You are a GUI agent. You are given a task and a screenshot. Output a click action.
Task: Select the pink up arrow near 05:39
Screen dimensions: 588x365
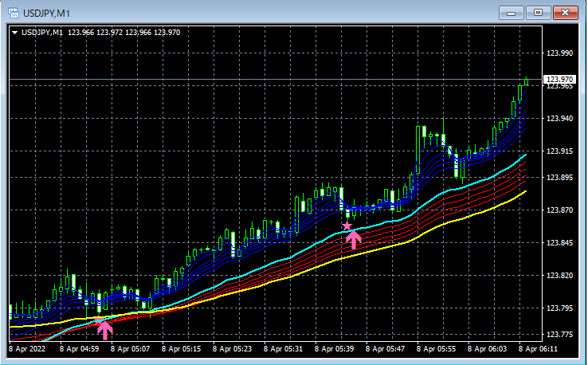[x=353, y=240]
